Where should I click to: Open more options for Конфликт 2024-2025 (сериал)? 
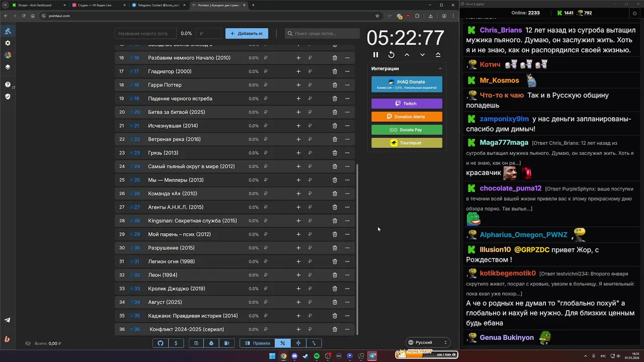coord(347,329)
